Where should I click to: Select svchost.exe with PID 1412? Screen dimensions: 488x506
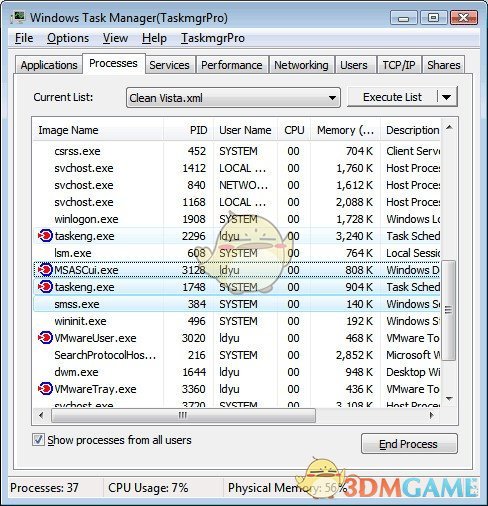click(x=237, y=168)
